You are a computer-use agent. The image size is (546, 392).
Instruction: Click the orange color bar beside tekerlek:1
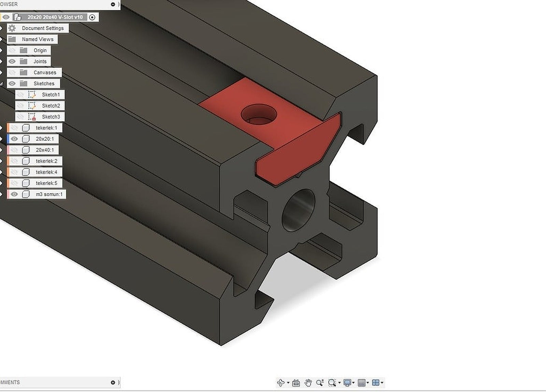tap(8, 128)
